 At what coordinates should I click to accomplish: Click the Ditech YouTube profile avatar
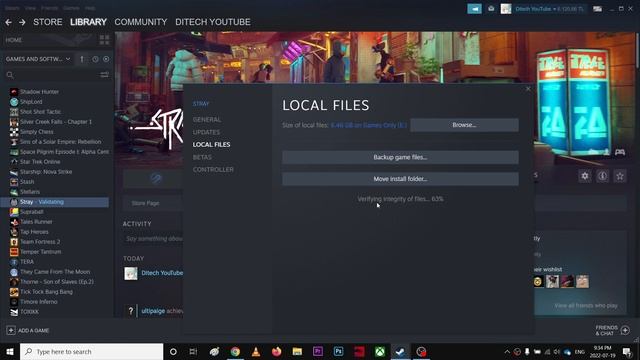506,9
